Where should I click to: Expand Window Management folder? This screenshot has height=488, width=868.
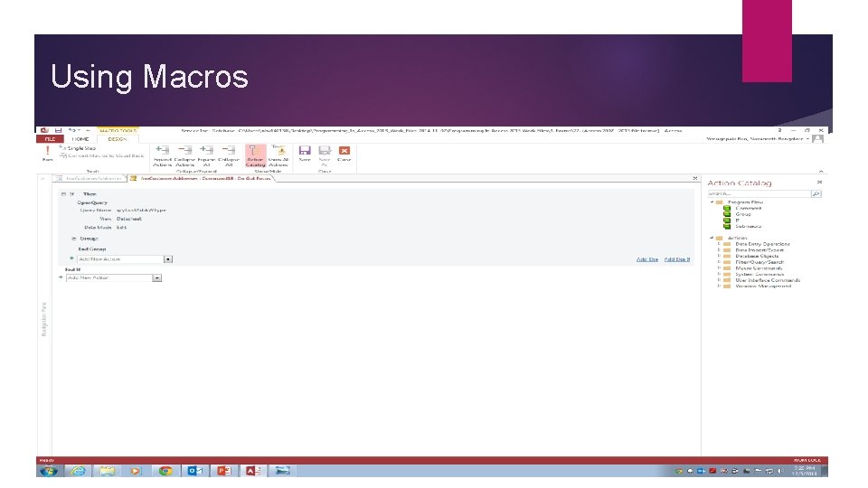tap(719, 286)
